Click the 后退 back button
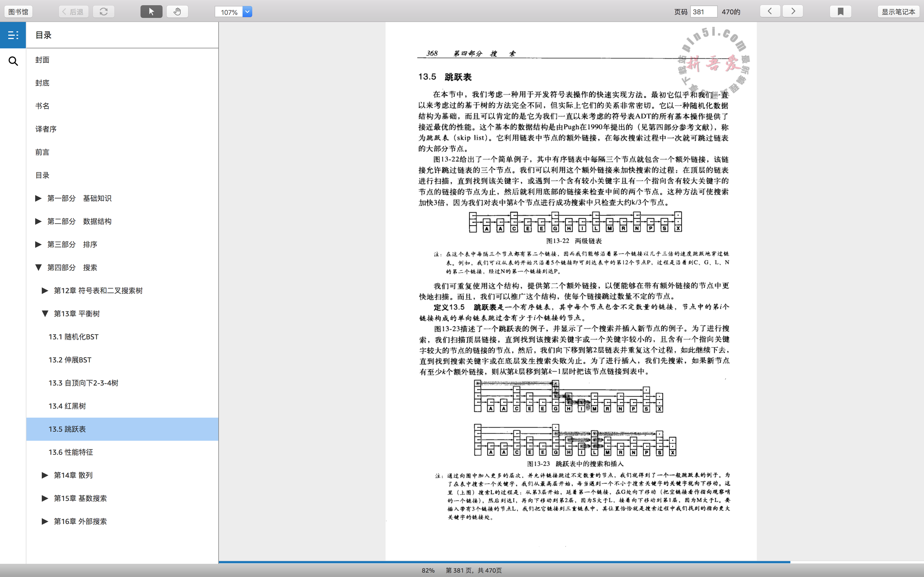This screenshot has height=577, width=924. 73,12
